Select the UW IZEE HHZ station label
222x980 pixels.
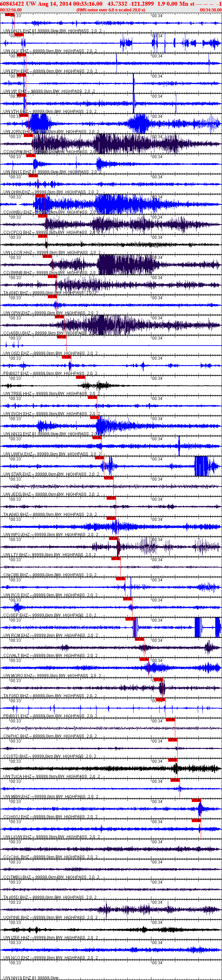51,938
